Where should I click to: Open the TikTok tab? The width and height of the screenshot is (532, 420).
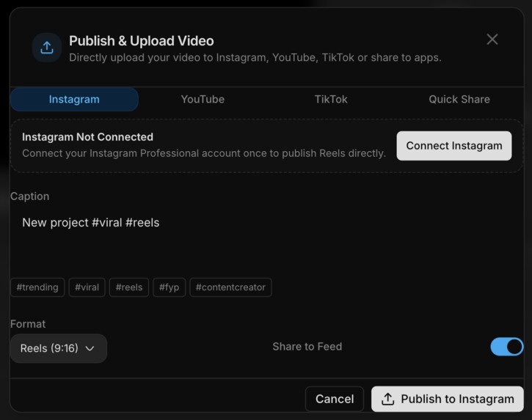[x=331, y=100]
